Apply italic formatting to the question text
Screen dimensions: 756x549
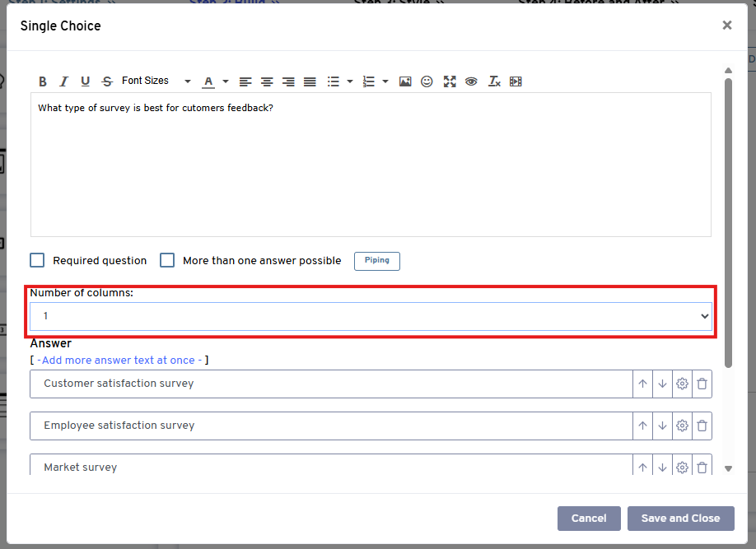tap(64, 81)
